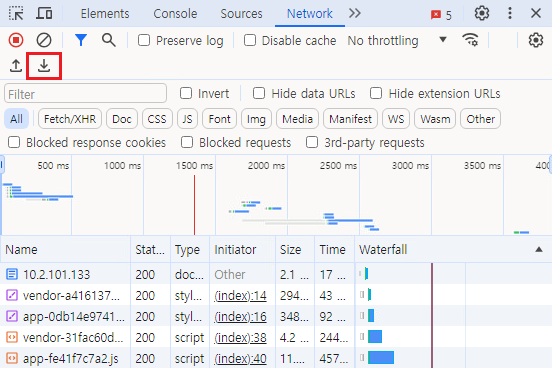The image size is (552, 368).
Task: Expand more tabs chevron
Action: pos(355,13)
